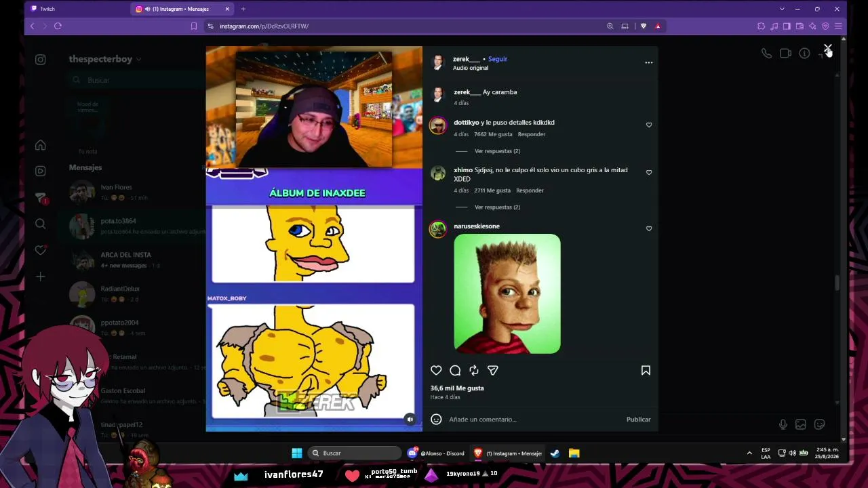The height and width of the screenshot is (488, 868).
Task: Open Brave Shields lion icon
Action: pos(644,26)
